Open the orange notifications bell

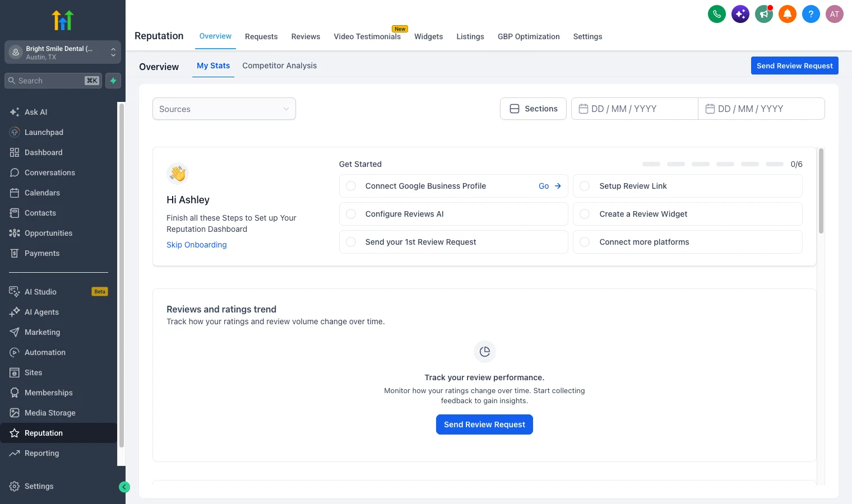click(x=788, y=14)
